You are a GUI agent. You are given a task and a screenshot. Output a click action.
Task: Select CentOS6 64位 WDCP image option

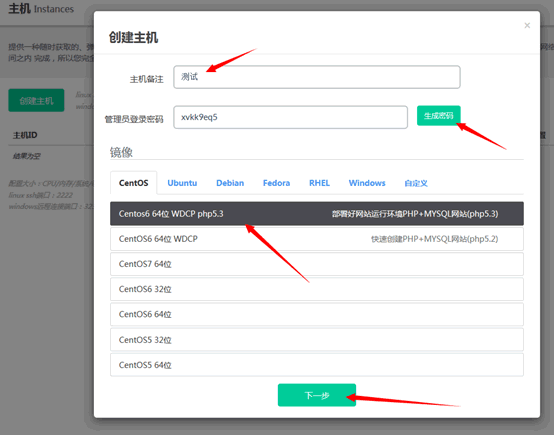pyautogui.click(x=317, y=239)
